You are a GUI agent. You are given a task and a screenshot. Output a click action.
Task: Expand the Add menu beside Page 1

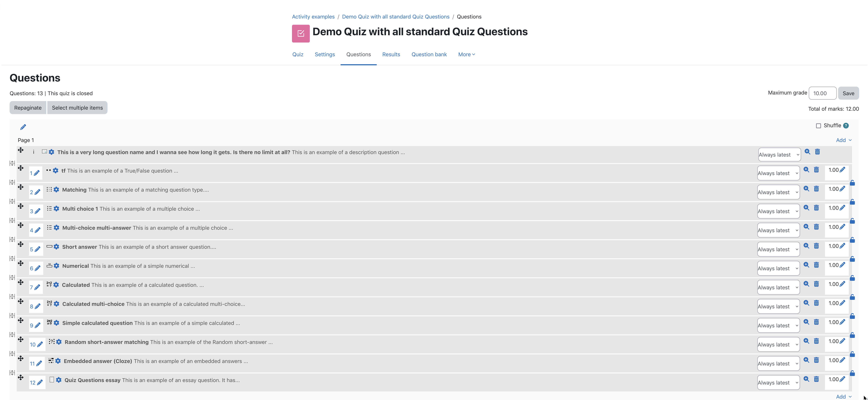[844, 140]
